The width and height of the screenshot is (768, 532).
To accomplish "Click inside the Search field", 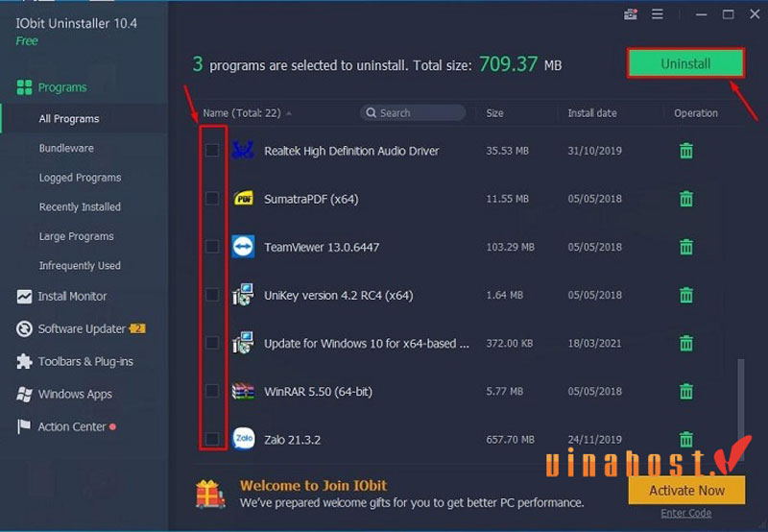I will coord(413,112).
